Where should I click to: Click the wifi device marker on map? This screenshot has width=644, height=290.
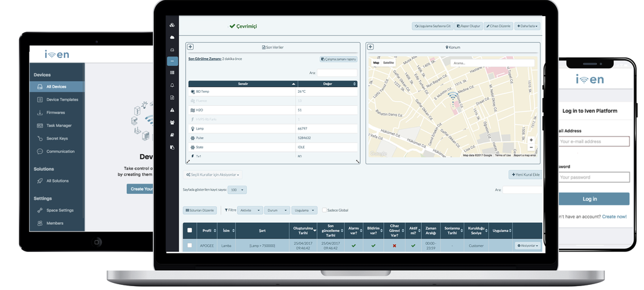pyautogui.click(x=453, y=97)
